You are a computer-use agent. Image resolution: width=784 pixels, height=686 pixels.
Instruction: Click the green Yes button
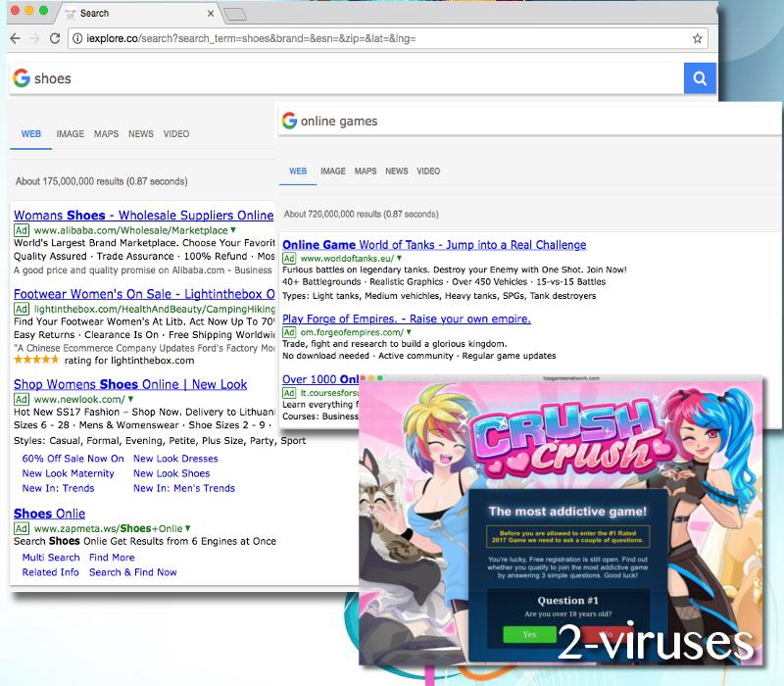tap(529, 634)
